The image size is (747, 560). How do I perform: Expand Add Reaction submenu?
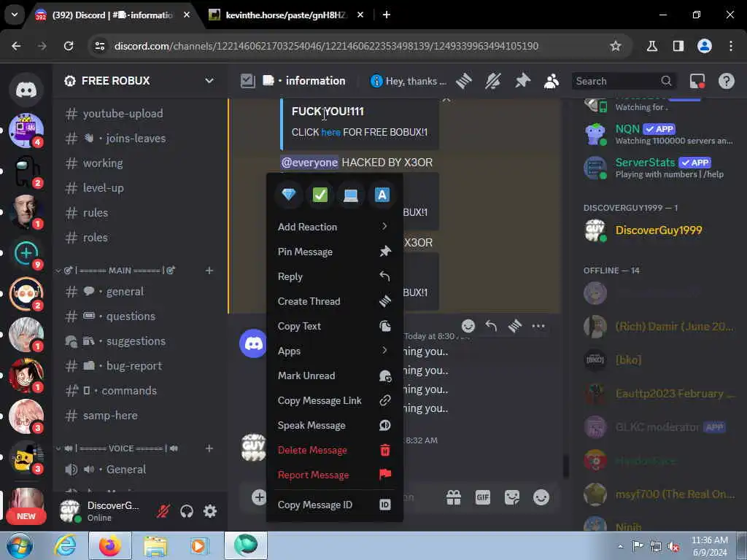click(334, 227)
